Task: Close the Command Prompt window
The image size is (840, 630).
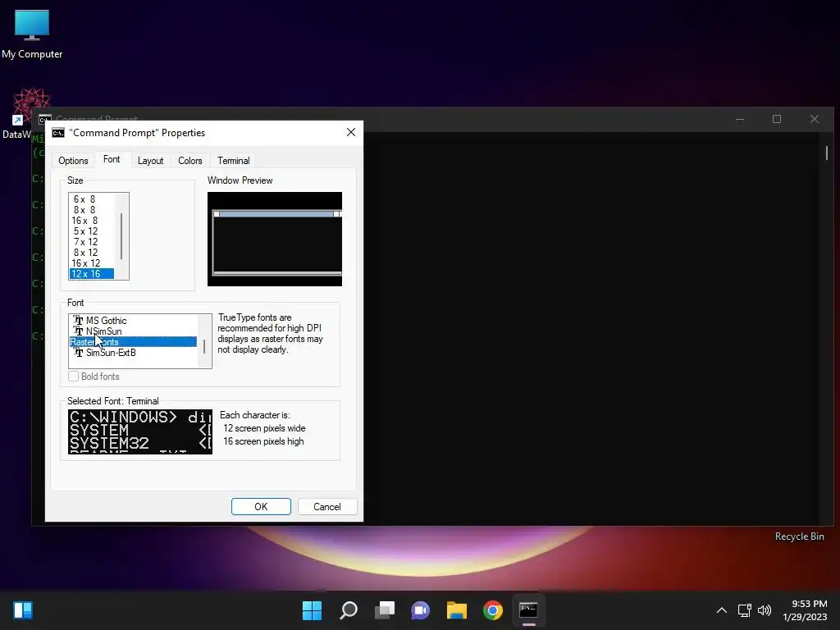Action: (815, 119)
